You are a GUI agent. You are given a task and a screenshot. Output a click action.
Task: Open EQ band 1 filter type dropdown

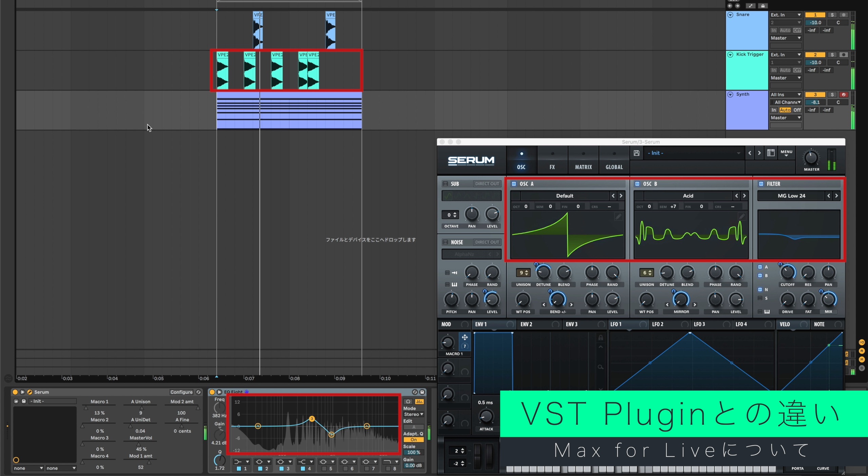pos(242,462)
